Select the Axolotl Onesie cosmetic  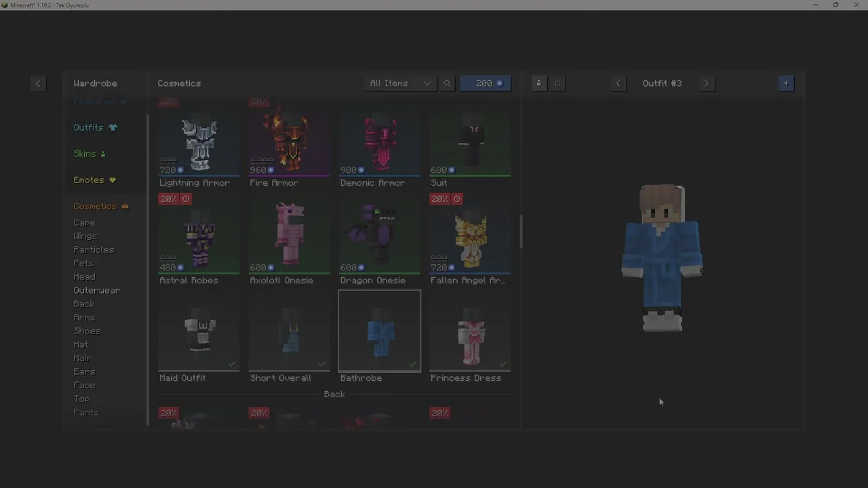click(289, 240)
